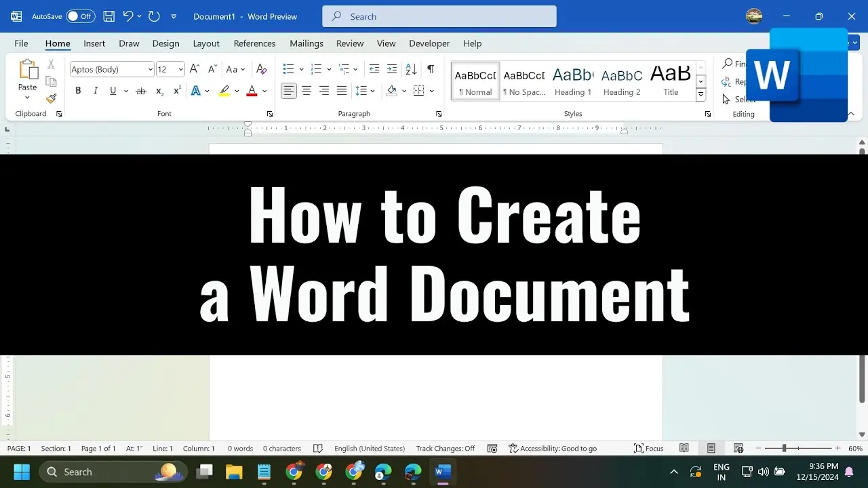Toggle show/hide paragraph marks
The width and height of the screenshot is (868, 488).
tap(431, 69)
